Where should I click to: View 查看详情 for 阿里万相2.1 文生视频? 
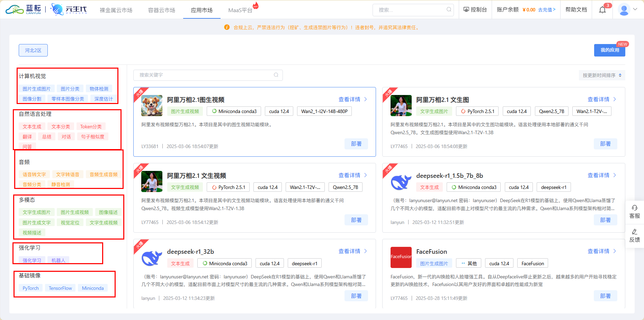click(353, 175)
